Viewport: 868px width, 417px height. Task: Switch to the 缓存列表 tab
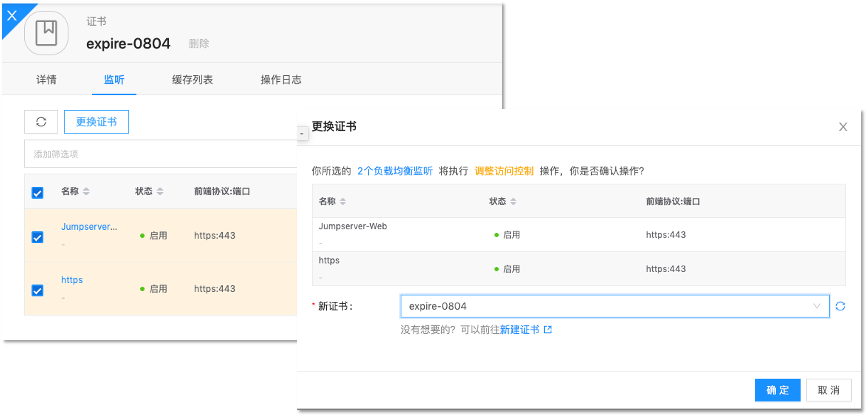(x=192, y=79)
